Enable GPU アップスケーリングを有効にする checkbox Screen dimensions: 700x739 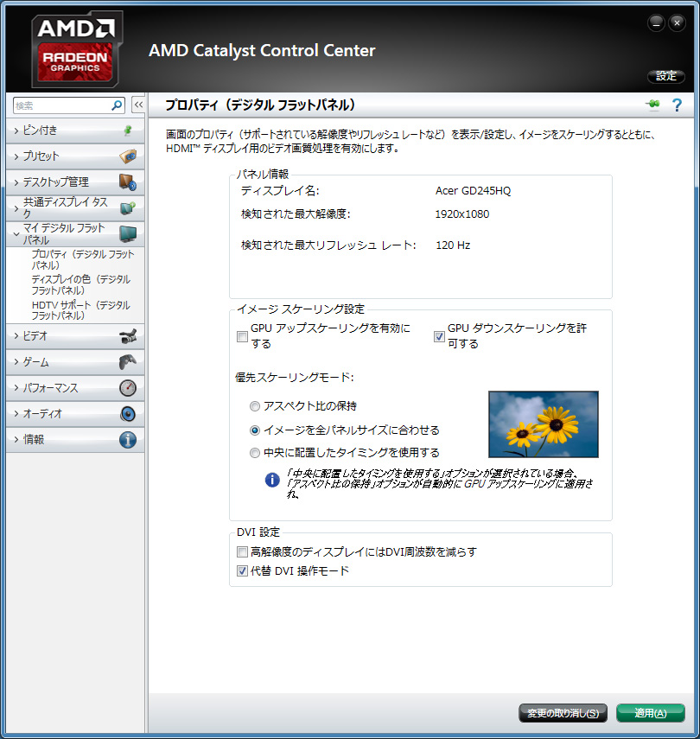click(x=242, y=336)
